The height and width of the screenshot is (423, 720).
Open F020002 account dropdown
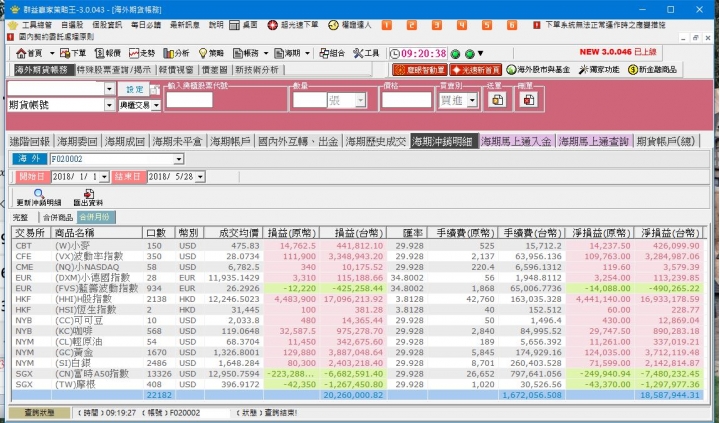pos(179,159)
